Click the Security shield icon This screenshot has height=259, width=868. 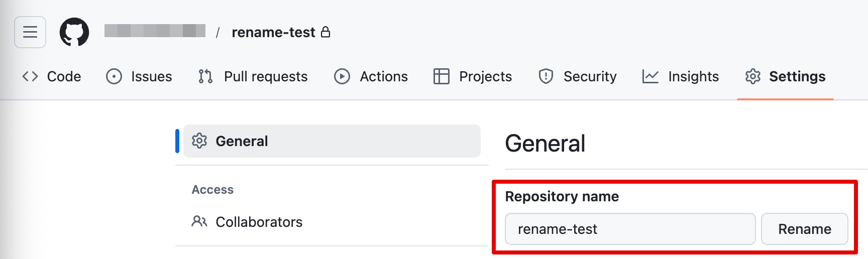546,76
